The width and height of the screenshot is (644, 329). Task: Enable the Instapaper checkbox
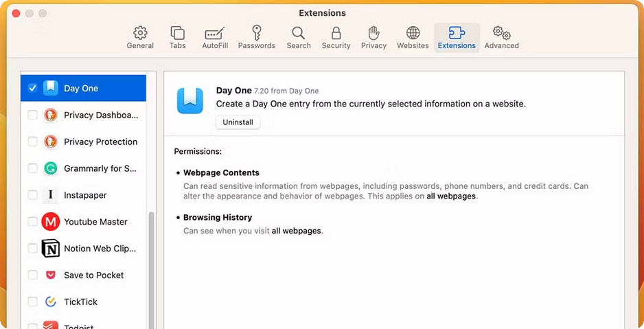tap(32, 195)
